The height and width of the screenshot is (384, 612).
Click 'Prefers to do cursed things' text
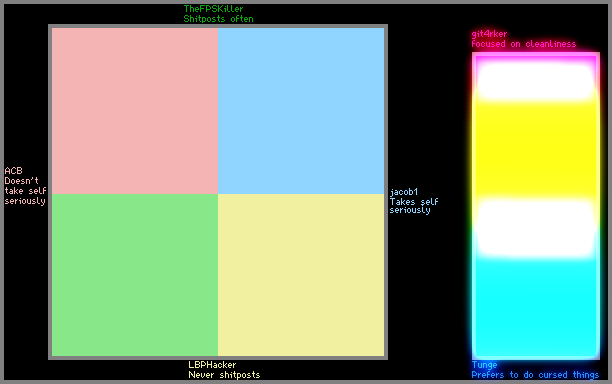point(535,375)
